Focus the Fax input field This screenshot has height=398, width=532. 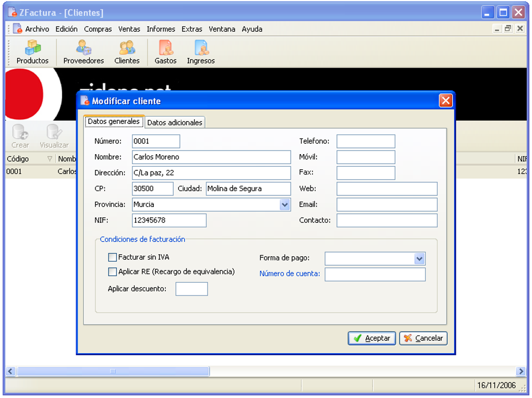tap(366, 173)
